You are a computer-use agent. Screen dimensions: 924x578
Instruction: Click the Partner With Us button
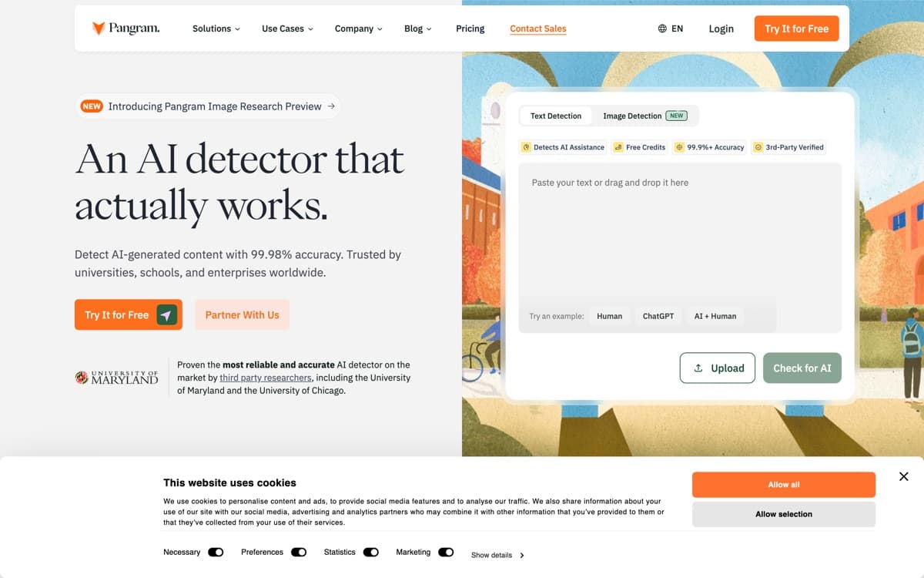pyautogui.click(x=242, y=314)
